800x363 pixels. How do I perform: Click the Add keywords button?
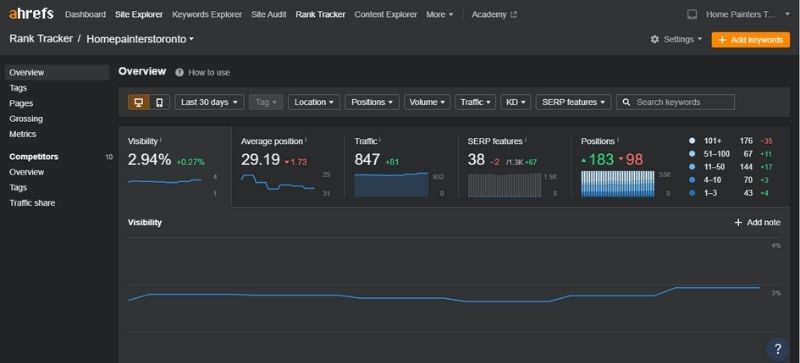(x=751, y=40)
